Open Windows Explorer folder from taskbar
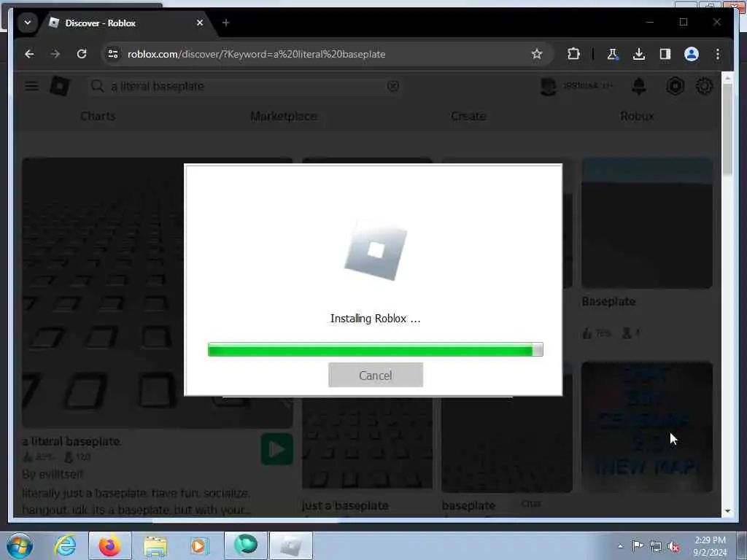This screenshot has height=560, width=747. pos(155,545)
